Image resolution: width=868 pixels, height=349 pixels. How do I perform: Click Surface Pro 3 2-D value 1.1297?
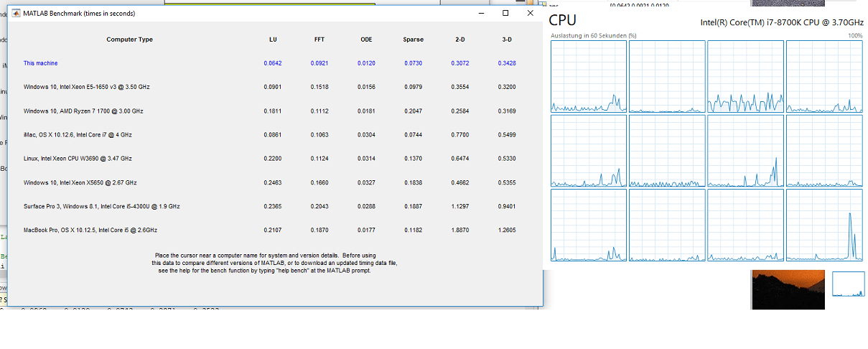pos(460,206)
